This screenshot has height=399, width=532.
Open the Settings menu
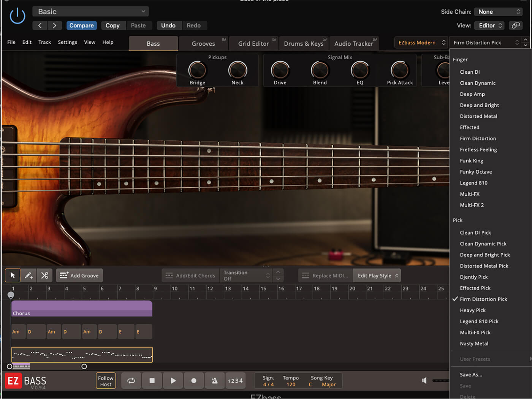tap(67, 42)
